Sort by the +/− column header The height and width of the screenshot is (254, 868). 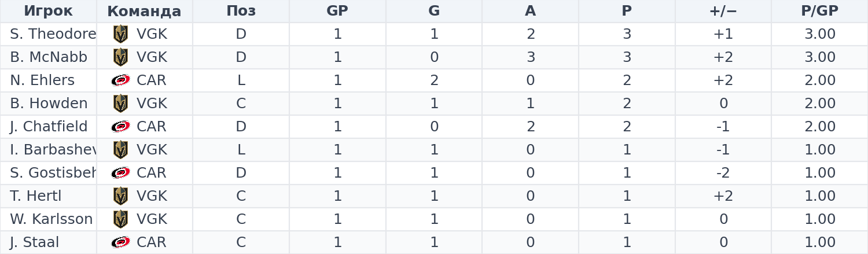coord(723,11)
